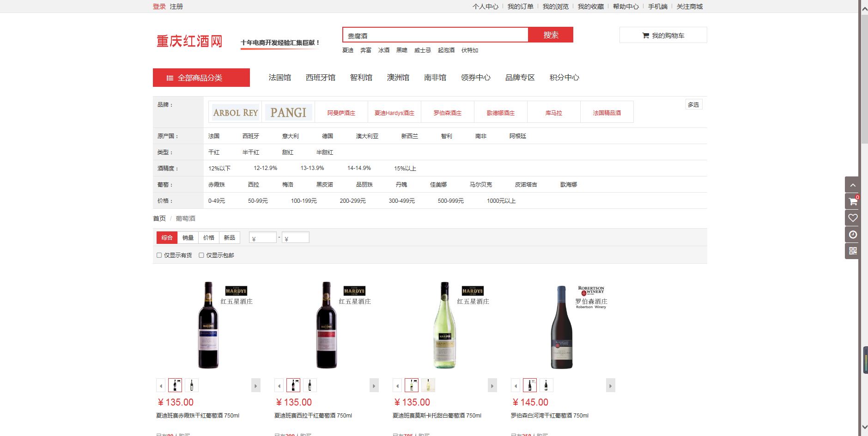Image resolution: width=868 pixels, height=436 pixels.
Task: Sort by 价格 tab
Action: point(209,237)
